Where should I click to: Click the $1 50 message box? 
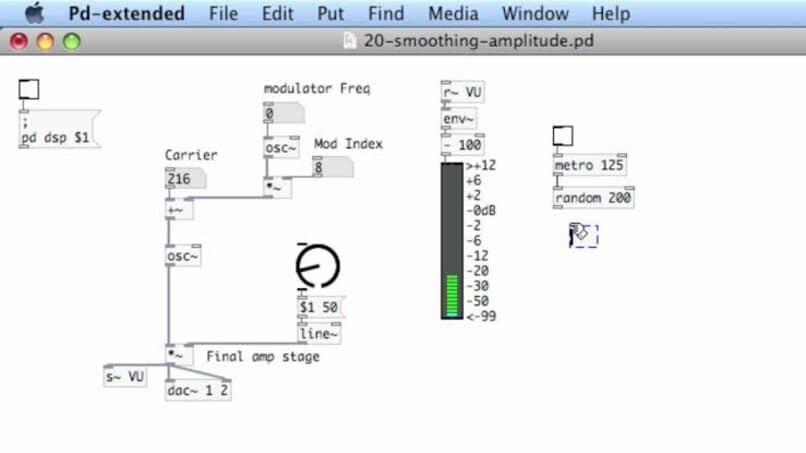pyautogui.click(x=319, y=307)
